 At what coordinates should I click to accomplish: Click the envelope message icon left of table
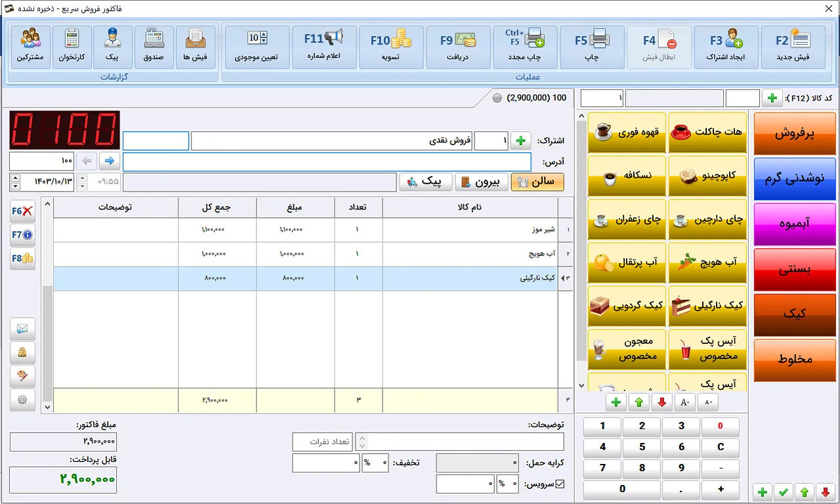[22, 329]
